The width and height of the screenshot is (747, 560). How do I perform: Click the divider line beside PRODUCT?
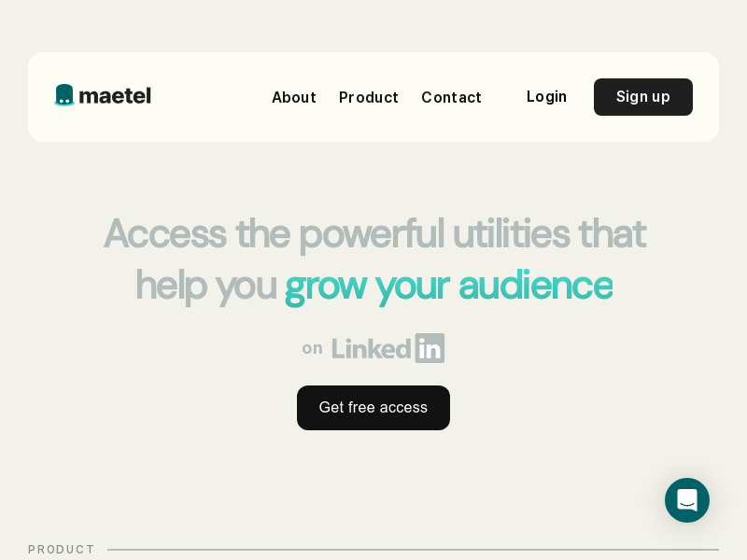click(x=413, y=550)
